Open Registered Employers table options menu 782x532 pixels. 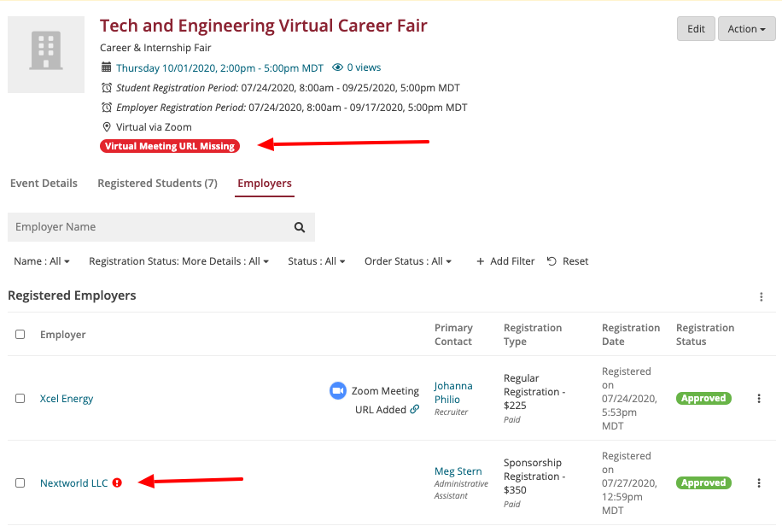coord(761,297)
